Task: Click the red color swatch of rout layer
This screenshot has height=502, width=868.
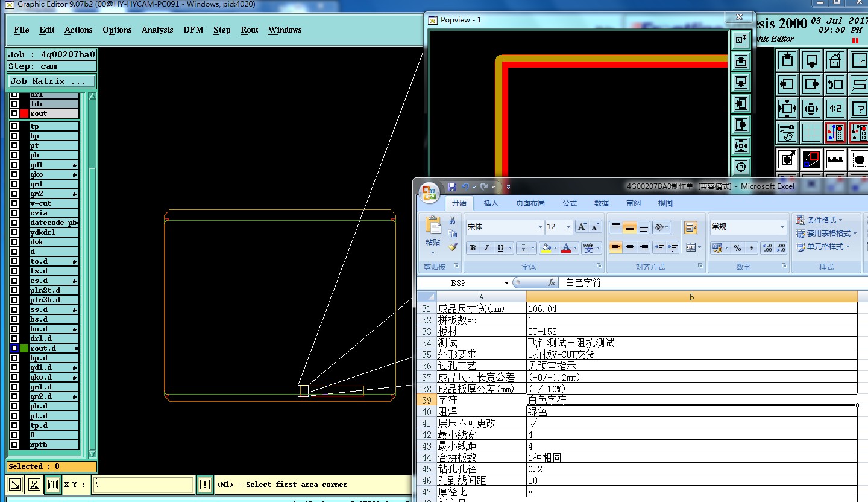Action: 24,113
